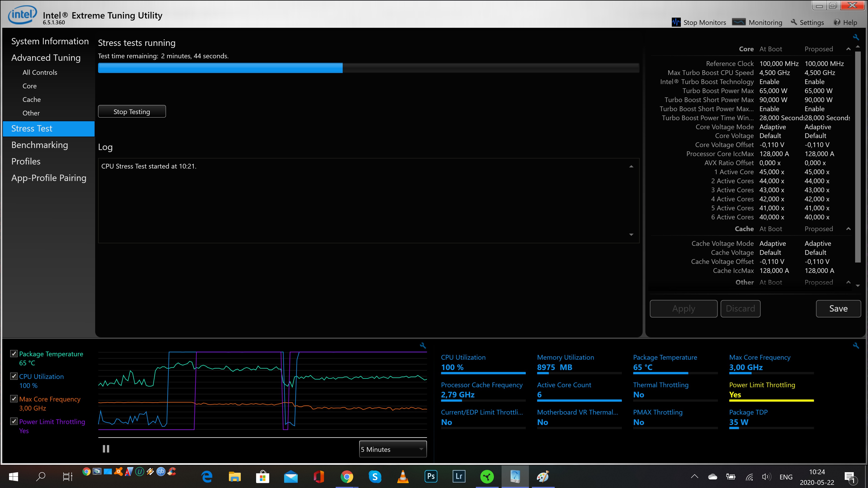This screenshot has width=868, height=488.
Task: Open Microsoft Office from the taskbar
Action: [x=319, y=476]
